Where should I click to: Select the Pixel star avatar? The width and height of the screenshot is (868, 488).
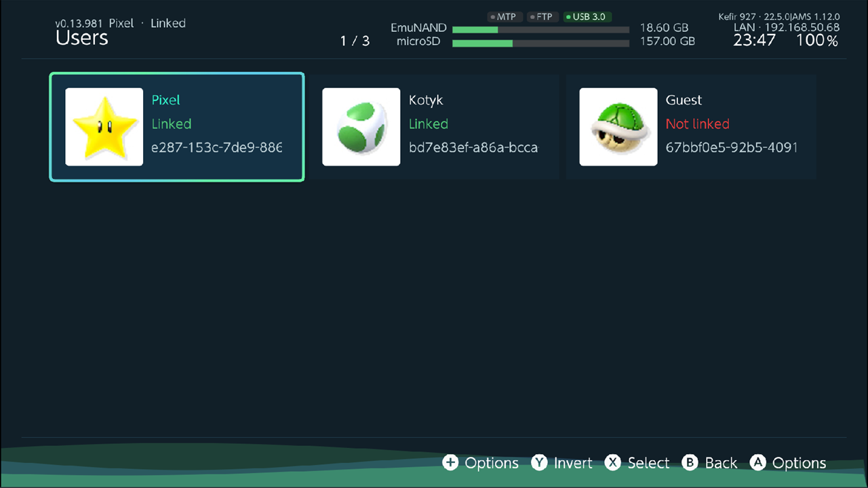[x=104, y=127]
